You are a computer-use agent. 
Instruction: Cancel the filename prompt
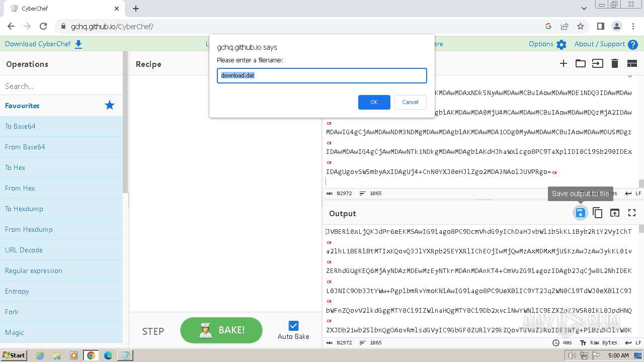coord(410,102)
